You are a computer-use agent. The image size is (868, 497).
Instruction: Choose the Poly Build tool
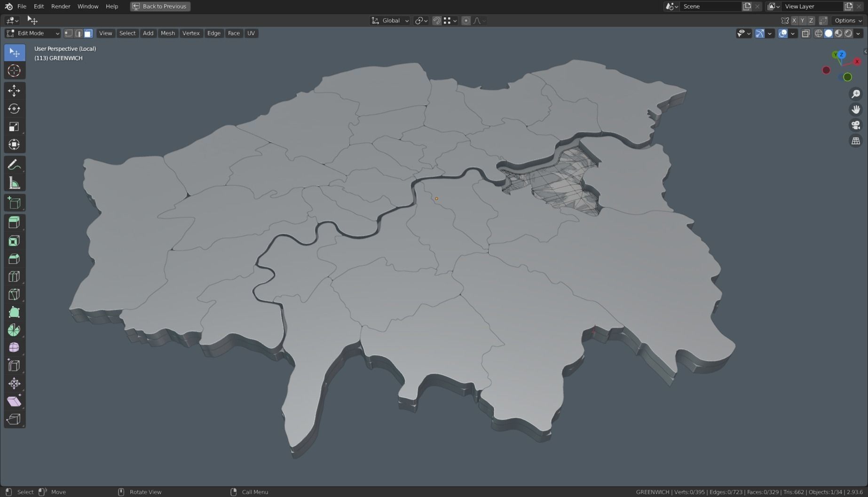click(x=14, y=312)
